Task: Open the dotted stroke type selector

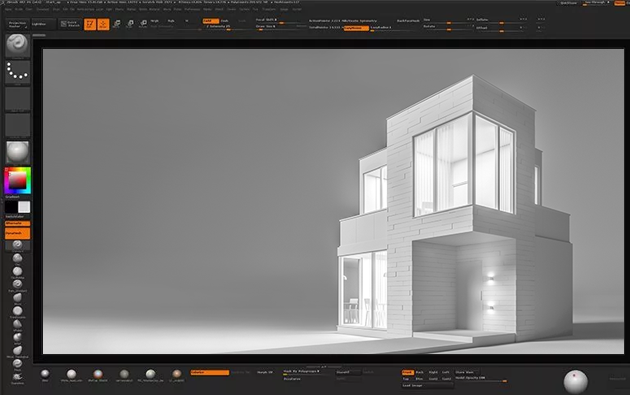Action: [17, 73]
